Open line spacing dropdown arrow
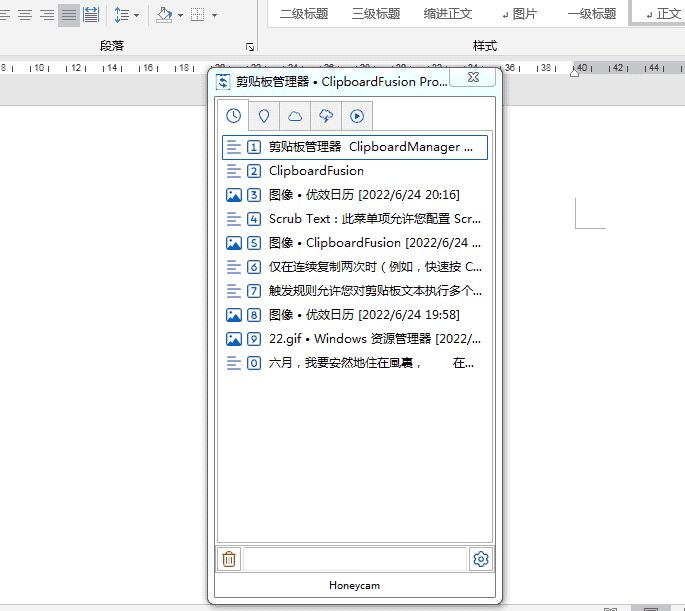The image size is (685, 611). [x=137, y=15]
